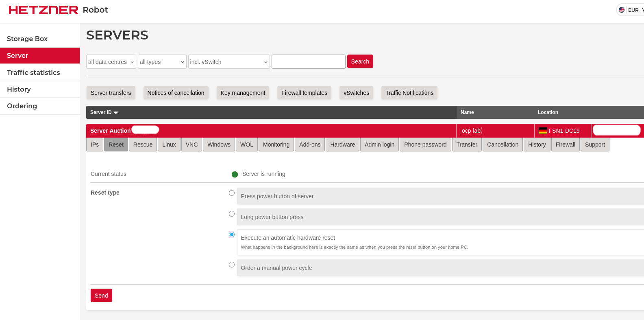Go to Storage Box in sidebar
Viewport: 644px width, 320px height.
(40, 39)
